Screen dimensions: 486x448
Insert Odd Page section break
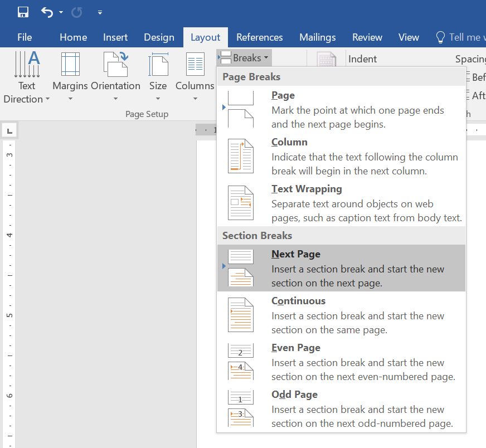tap(341, 408)
